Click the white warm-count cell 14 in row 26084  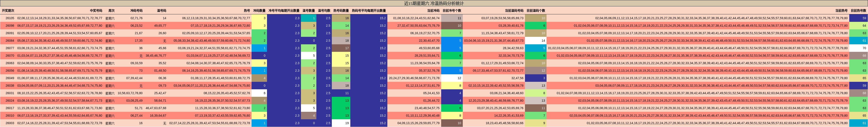[x=536, y=41]
